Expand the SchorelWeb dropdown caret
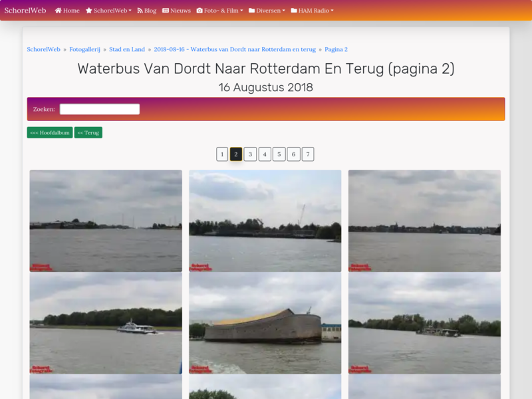This screenshot has width=532, height=399. coord(130,11)
